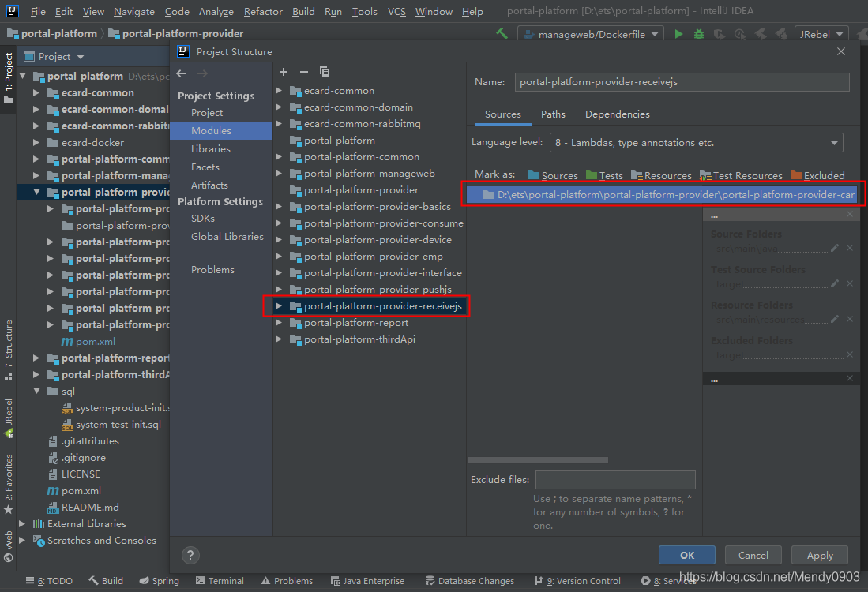The height and width of the screenshot is (592, 868).
Task: Click the Build project hammer icon
Action: coord(502,34)
